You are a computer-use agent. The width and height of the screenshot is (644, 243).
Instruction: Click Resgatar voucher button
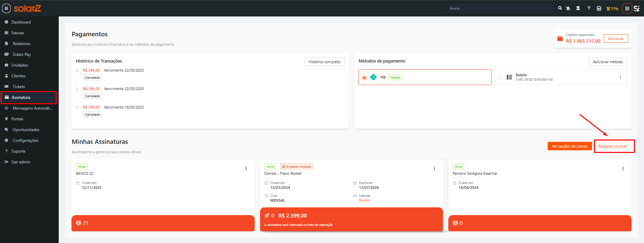pos(613,146)
